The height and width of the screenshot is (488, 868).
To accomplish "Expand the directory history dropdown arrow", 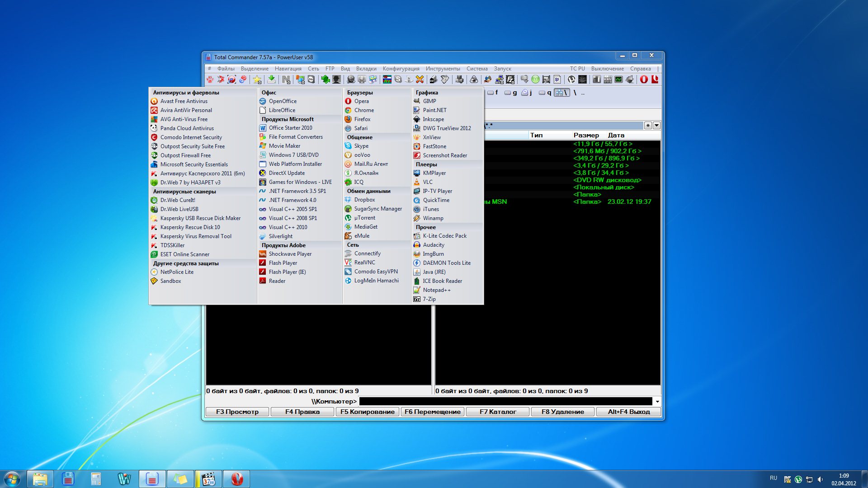I will [x=657, y=126].
